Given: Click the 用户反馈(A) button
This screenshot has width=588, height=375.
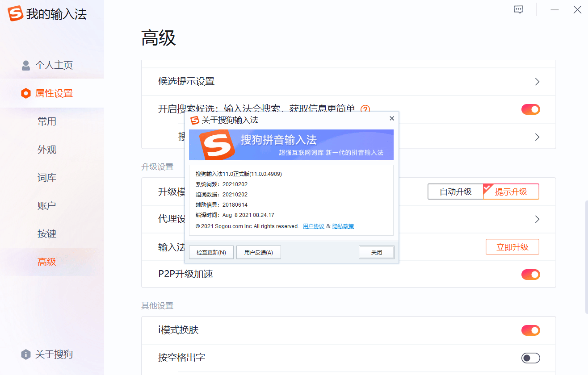Looking at the screenshot, I should (258, 252).
